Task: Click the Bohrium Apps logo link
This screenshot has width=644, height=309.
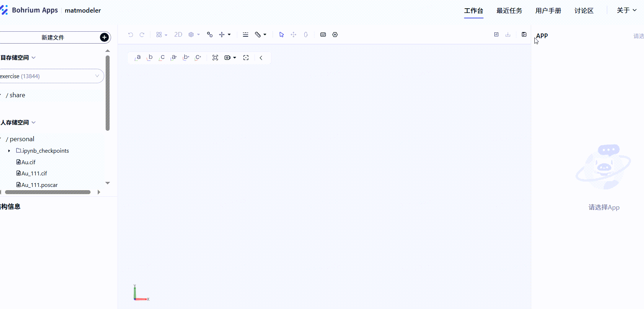Action: tap(29, 10)
